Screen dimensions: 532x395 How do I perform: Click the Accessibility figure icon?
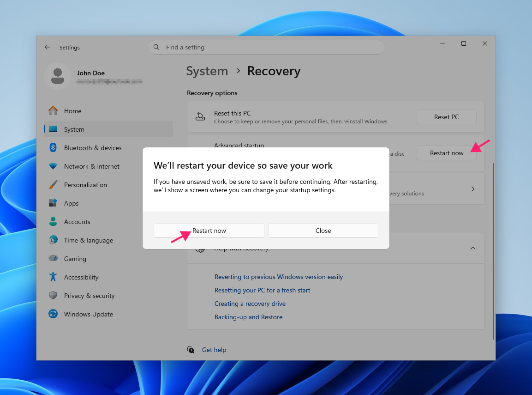tap(53, 277)
